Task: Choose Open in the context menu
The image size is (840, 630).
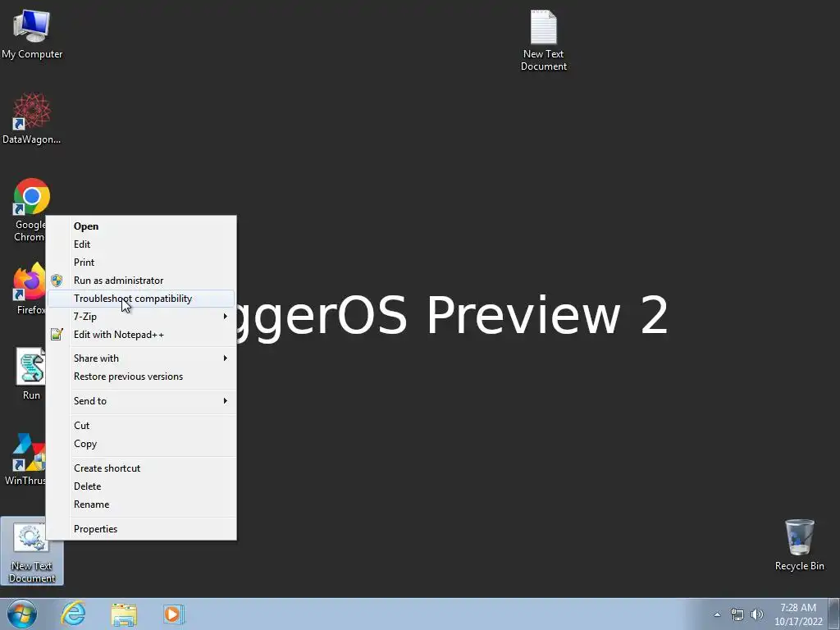Action: pos(141,226)
